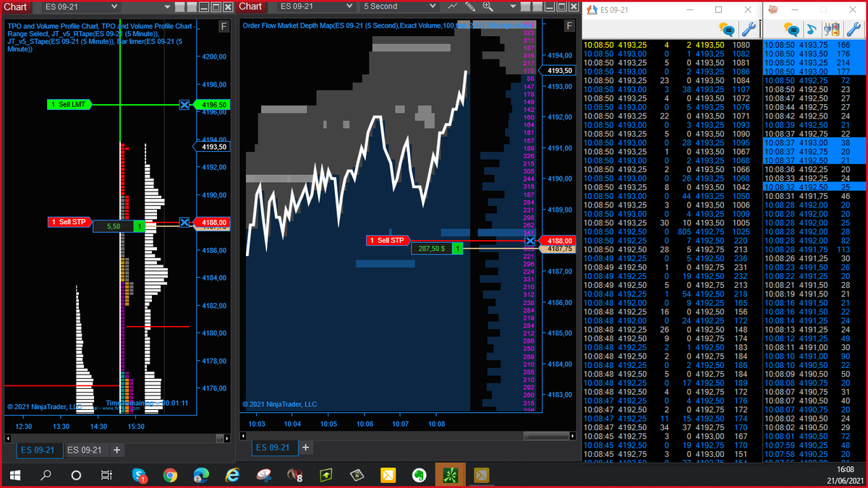The height and width of the screenshot is (488, 868).
Task: Click the tape row with volume 805
Action: coord(671,231)
